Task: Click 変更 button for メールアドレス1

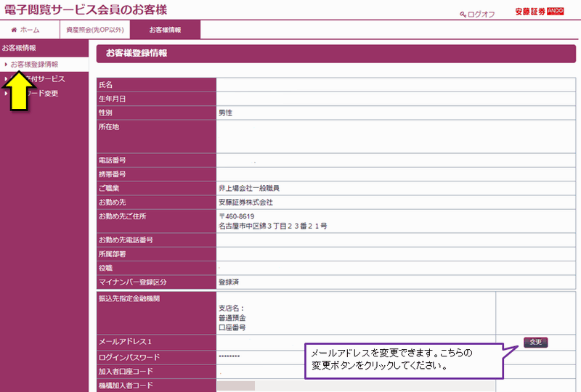Action: pyautogui.click(x=535, y=342)
